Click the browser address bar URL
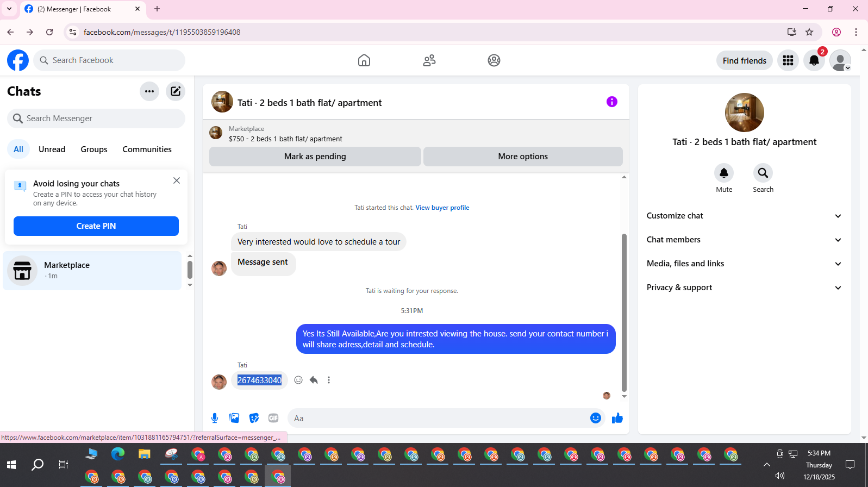Viewport: 868px width, 487px height. pyautogui.click(x=162, y=32)
